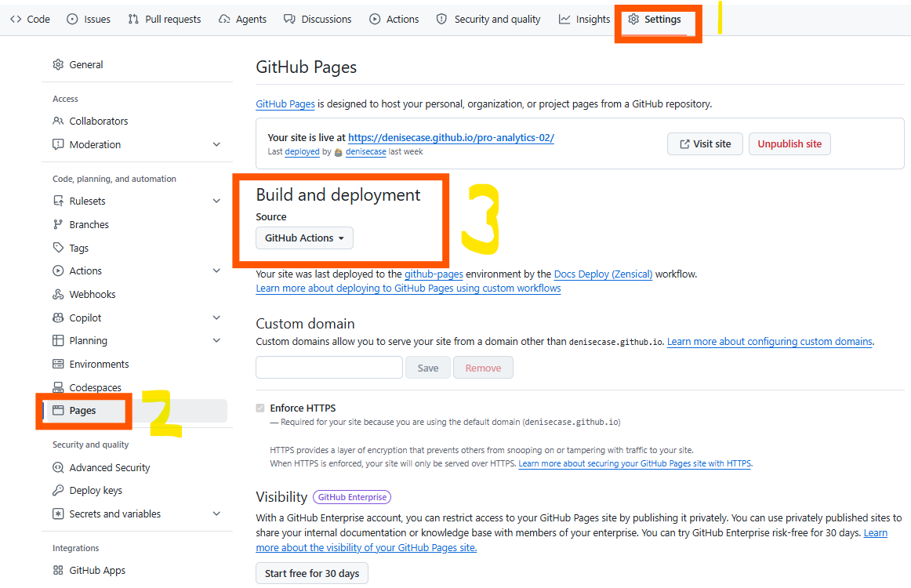Image resolution: width=911 pixels, height=588 pixels.
Task: Open the Pull requests tab label
Action: click(173, 19)
